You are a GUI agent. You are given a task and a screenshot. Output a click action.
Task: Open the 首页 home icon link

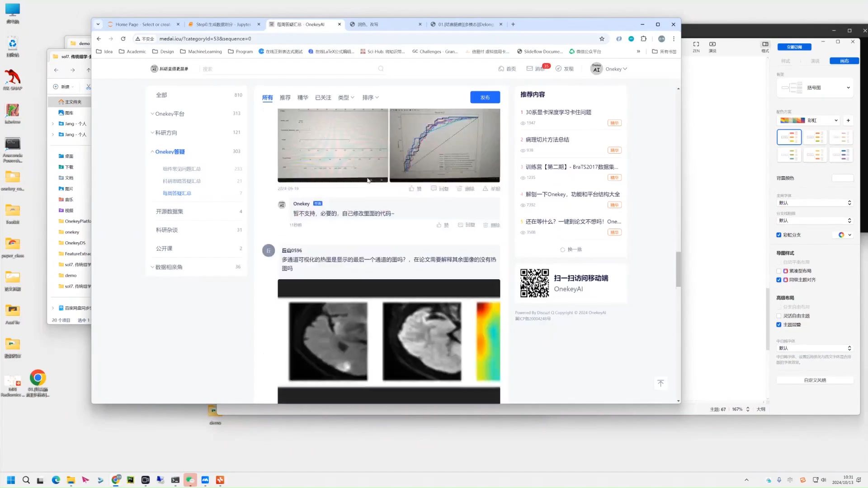tap(507, 69)
